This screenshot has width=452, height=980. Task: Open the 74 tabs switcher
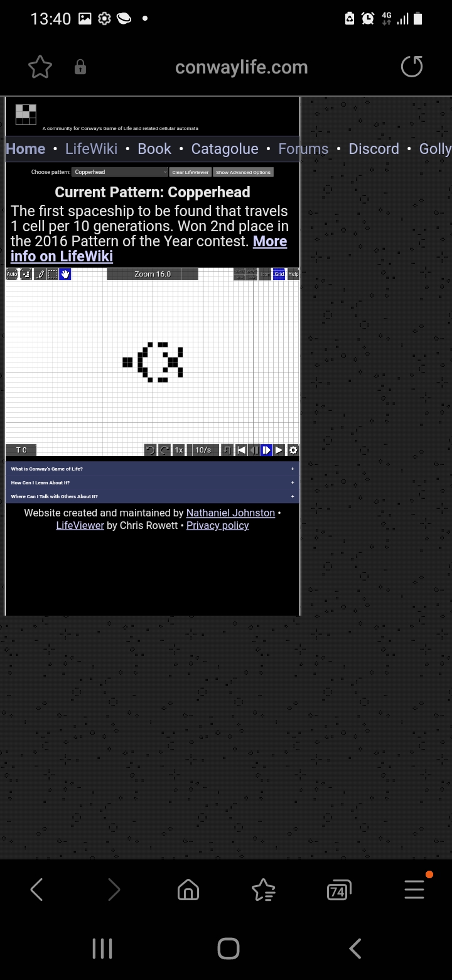click(x=339, y=890)
